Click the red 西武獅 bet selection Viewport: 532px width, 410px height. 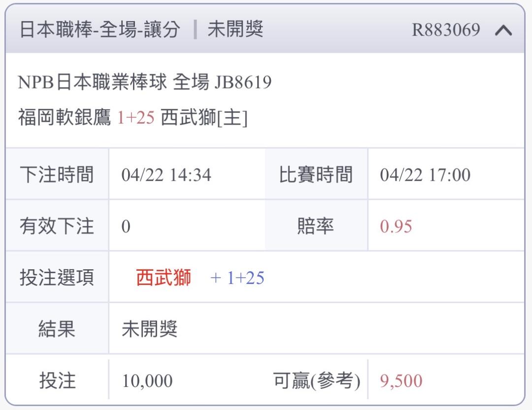coord(164,278)
